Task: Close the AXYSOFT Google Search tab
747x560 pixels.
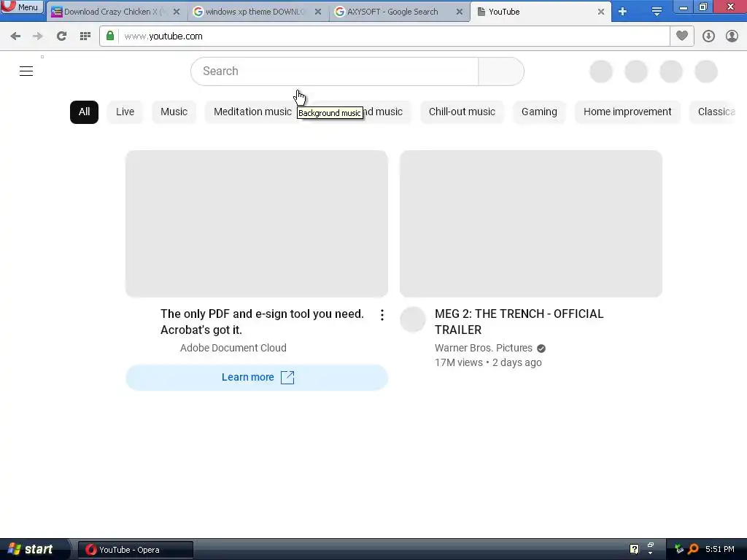Action: click(460, 12)
